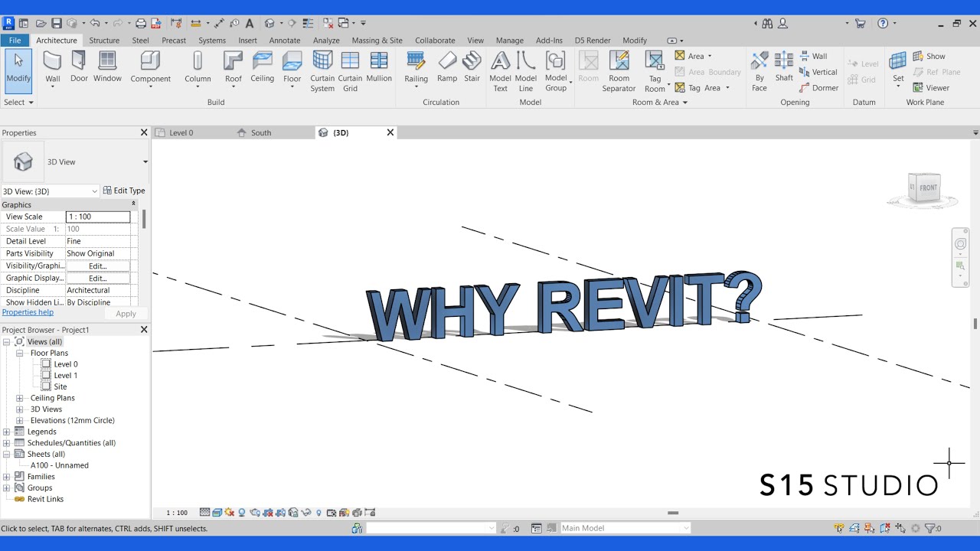Click the ViewCube FRONT face

928,187
